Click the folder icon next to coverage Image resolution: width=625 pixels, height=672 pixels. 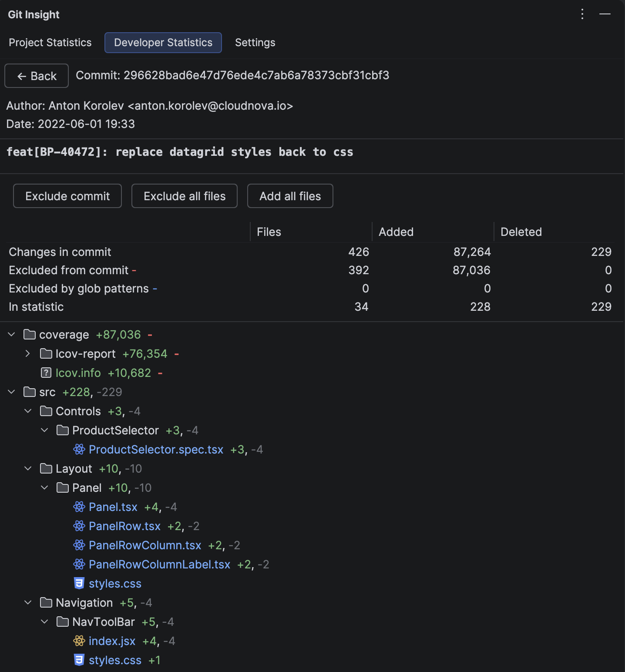(x=29, y=334)
